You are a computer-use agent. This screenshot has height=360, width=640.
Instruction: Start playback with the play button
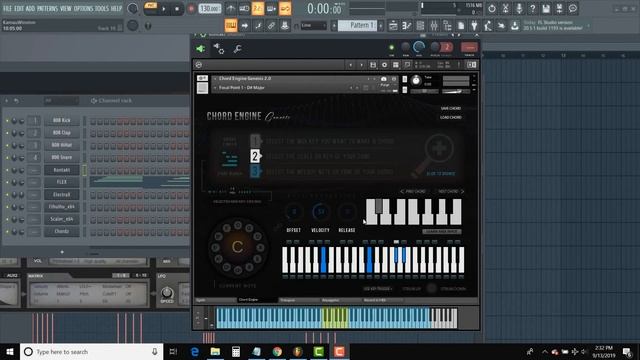point(164,9)
